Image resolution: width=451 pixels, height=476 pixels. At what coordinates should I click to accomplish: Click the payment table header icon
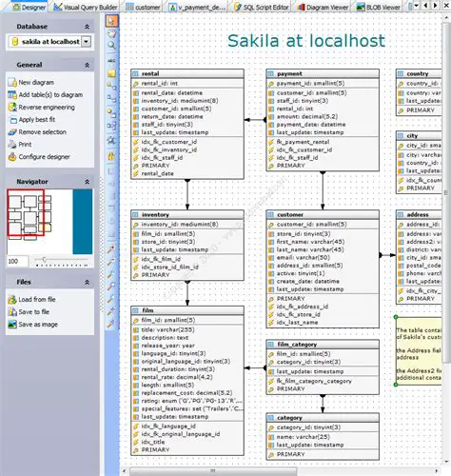click(x=271, y=73)
